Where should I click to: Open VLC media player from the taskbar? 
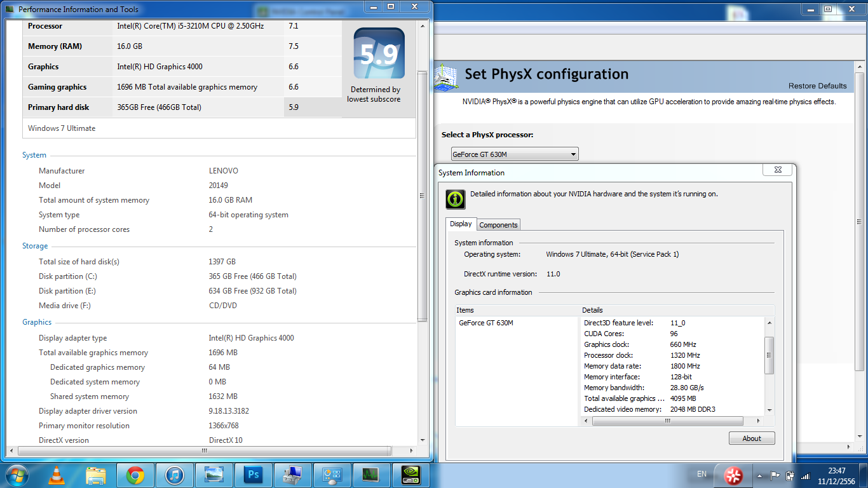click(57, 475)
